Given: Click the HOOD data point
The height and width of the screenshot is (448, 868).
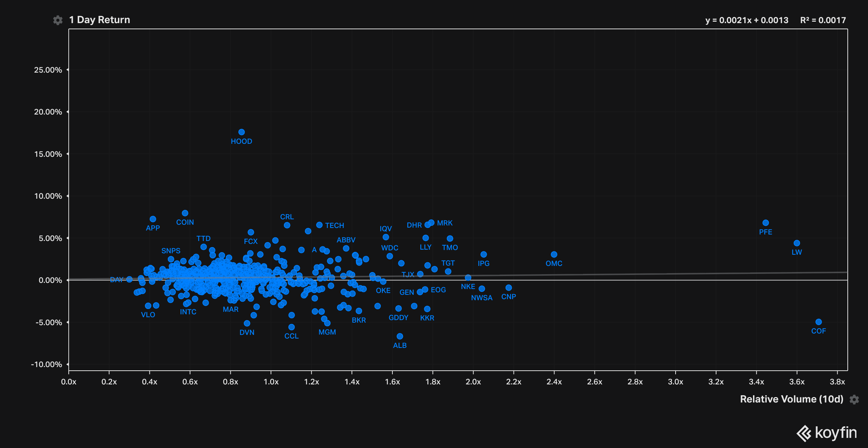Looking at the screenshot, I should (x=242, y=132).
